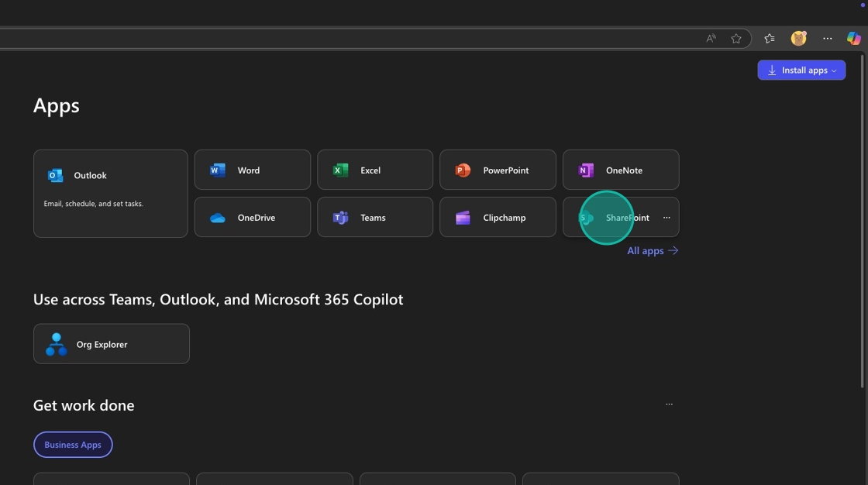The width and height of the screenshot is (868, 485).
Task: Expand the Install apps dropdown
Action: click(x=801, y=71)
